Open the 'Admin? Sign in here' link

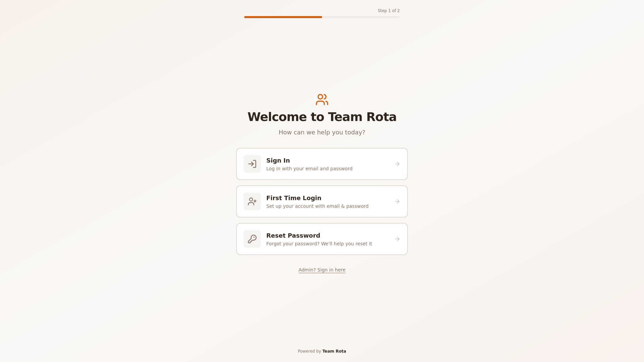(322, 270)
